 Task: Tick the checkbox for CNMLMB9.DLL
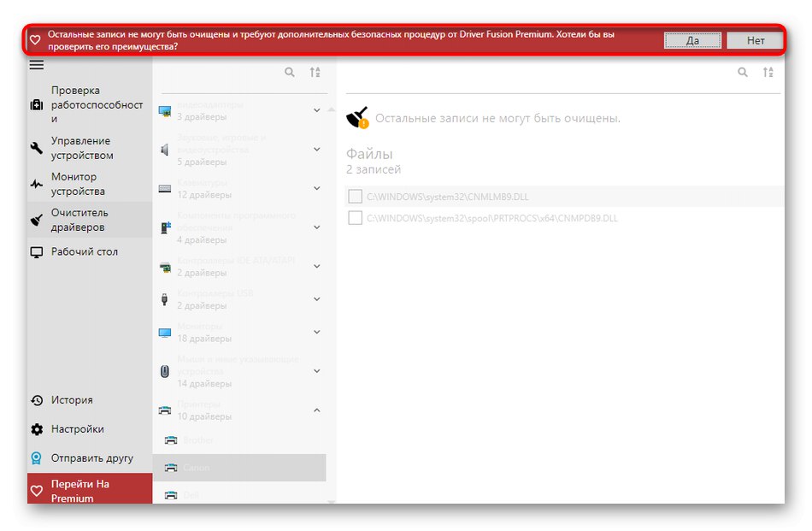pyautogui.click(x=356, y=197)
